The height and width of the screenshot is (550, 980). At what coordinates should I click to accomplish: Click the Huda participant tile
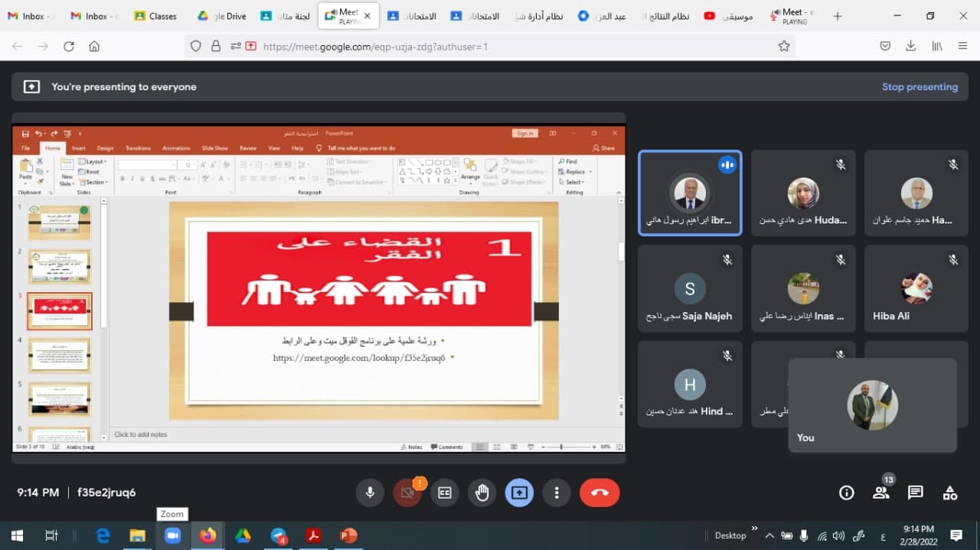pos(803,193)
